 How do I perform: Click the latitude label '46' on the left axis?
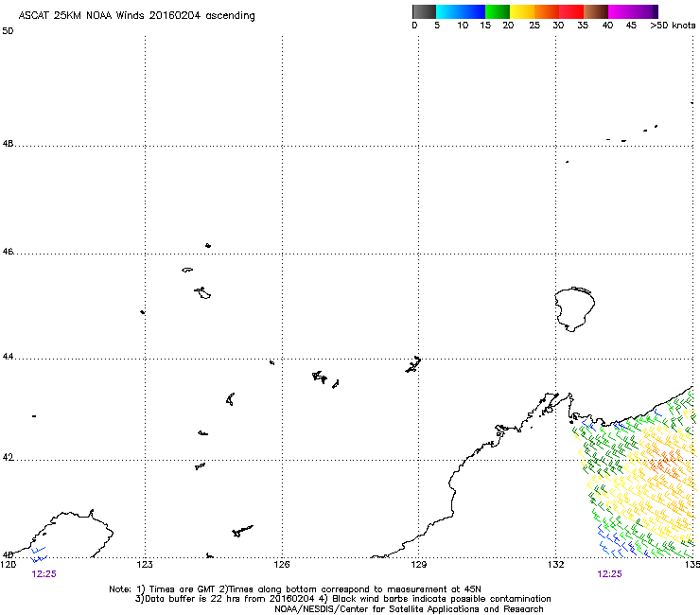click(8, 252)
